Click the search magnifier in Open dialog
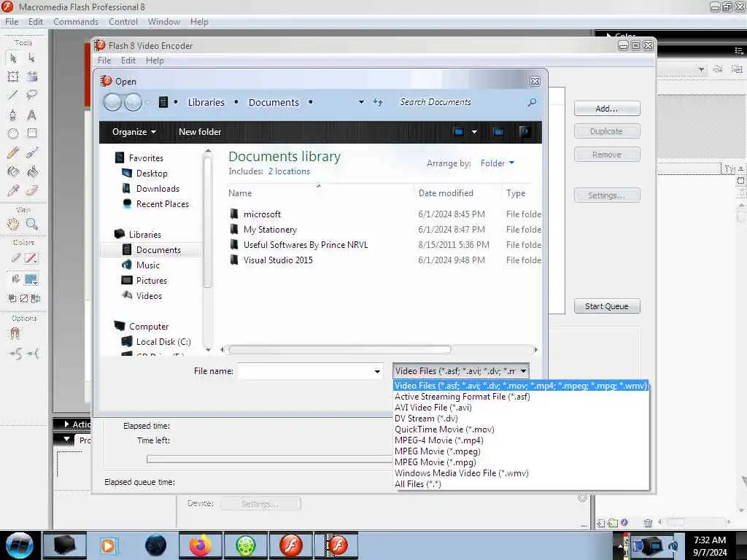747x560 pixels. [x=532, y=102]
